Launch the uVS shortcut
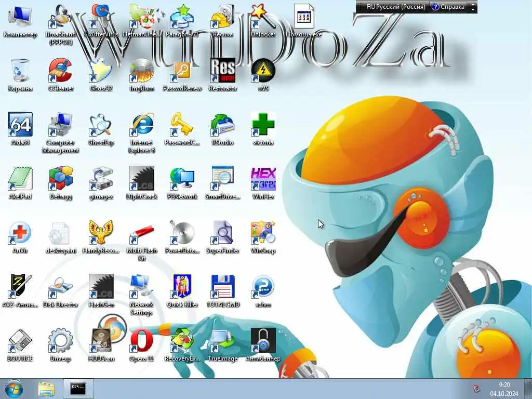Screen dimensions: 532x399 pos(263,75)
